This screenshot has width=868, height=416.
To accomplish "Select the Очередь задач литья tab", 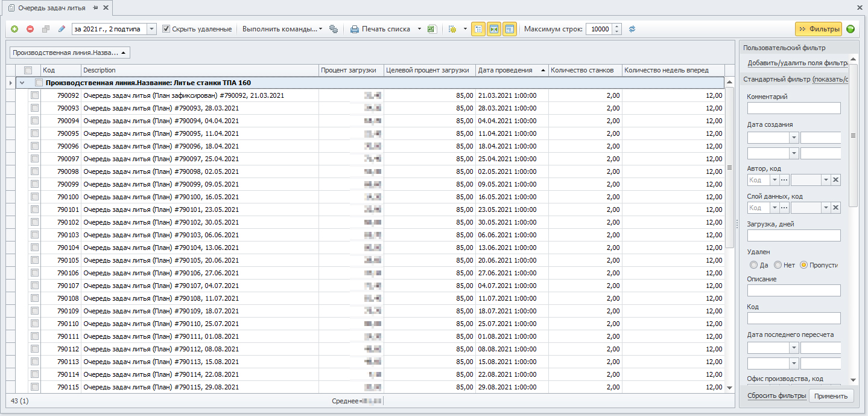I will tap(51, 8).
